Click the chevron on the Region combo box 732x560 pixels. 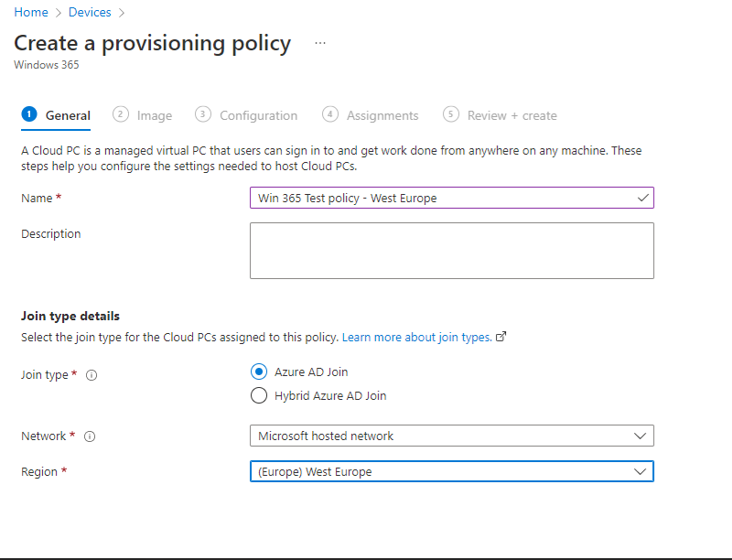(x=640, y=471)
